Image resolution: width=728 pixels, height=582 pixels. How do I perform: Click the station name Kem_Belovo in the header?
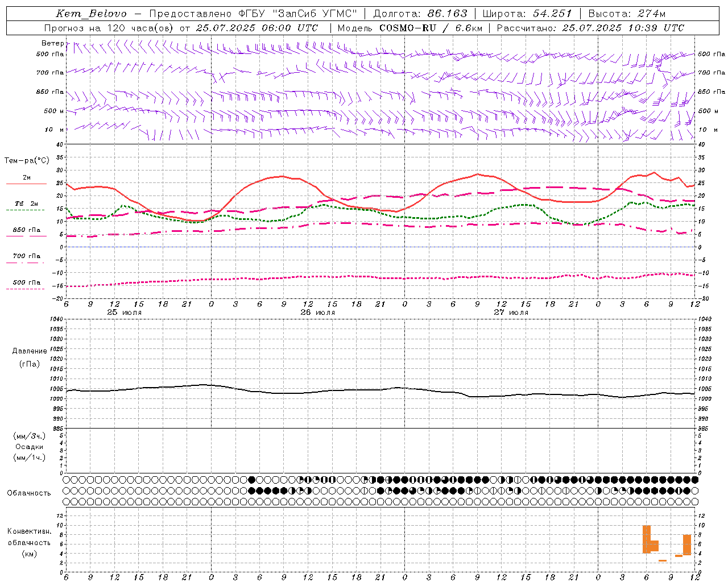[92, 14]
